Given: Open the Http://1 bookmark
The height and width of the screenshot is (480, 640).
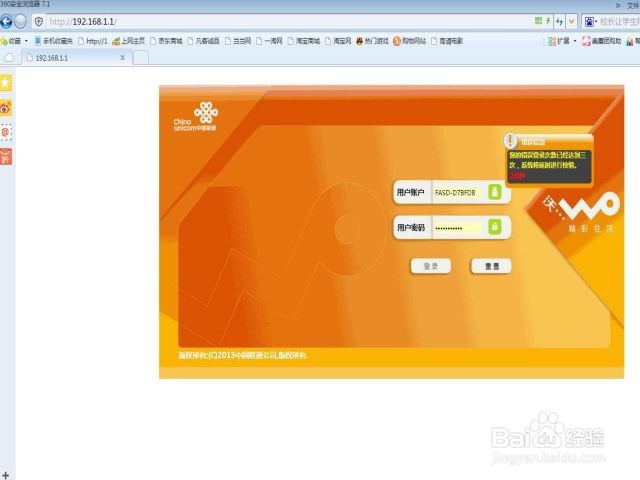Looking at the screenshot, I should pos(93,41).
